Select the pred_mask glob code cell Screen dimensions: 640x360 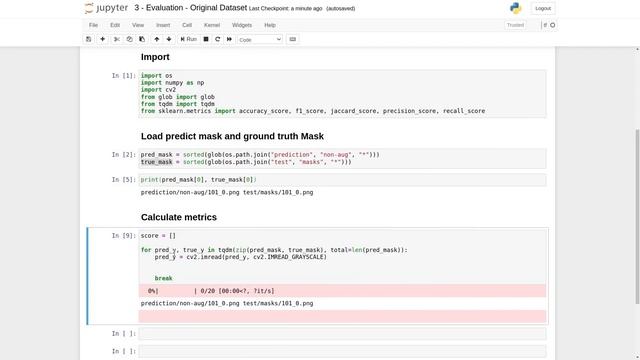[342, 158]
